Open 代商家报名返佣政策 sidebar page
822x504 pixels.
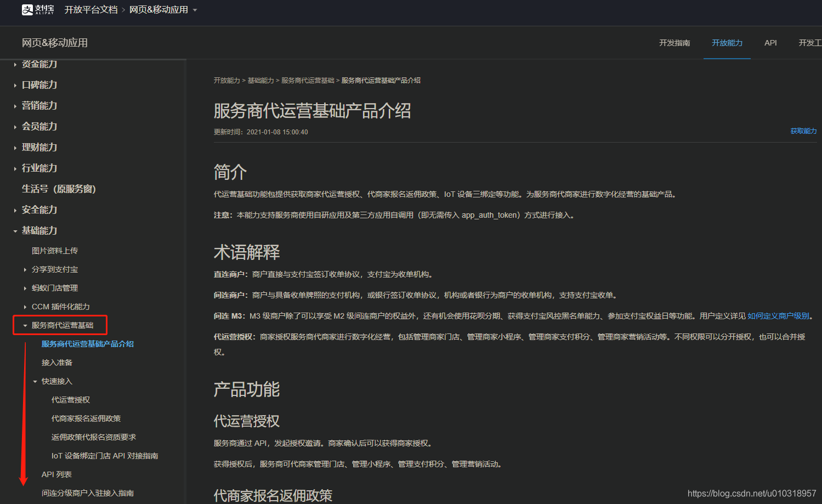click(86, 418)
